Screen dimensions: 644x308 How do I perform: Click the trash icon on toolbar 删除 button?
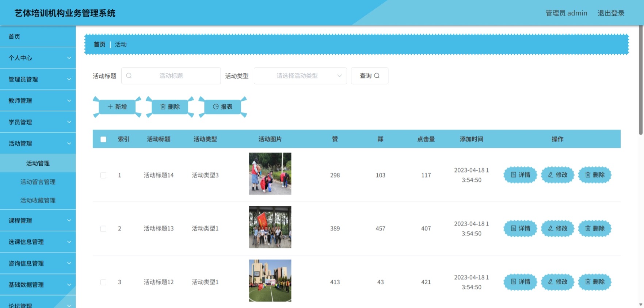(163, 107)
